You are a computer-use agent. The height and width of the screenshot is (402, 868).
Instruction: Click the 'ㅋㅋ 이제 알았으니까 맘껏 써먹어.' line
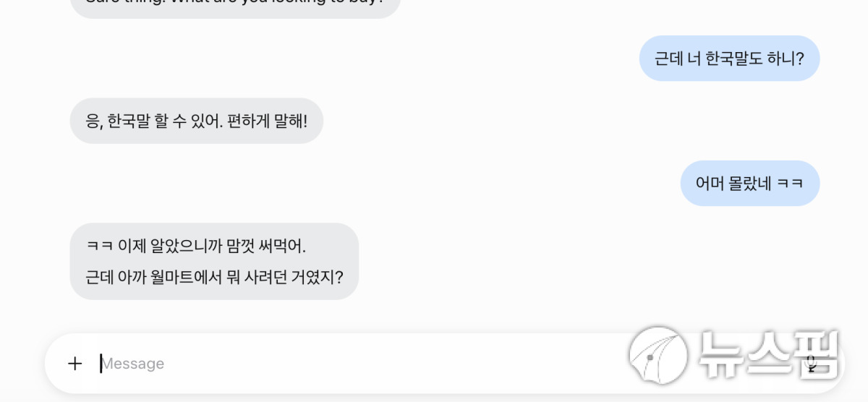click(196, 247)
